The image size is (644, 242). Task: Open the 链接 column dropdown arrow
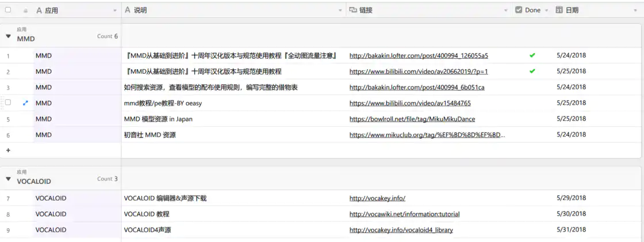506,11
